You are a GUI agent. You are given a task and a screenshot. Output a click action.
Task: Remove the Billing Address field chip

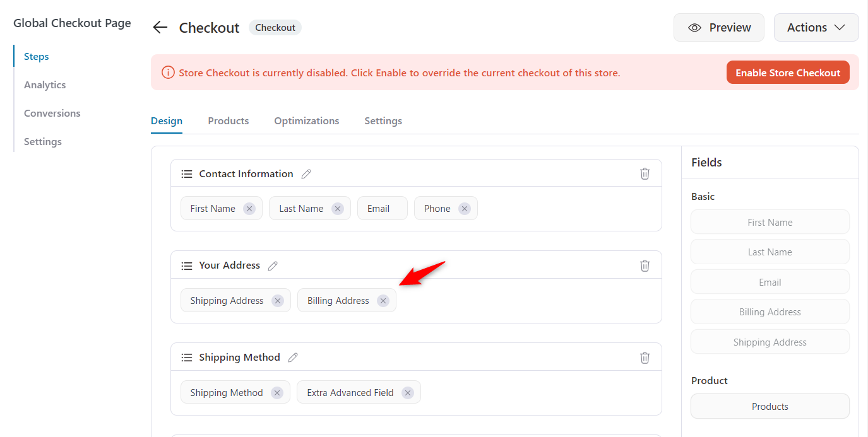[x=383, y=301]
